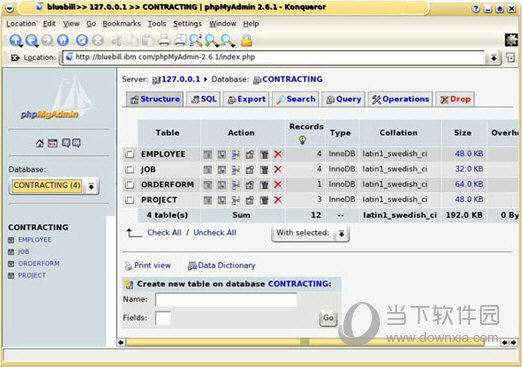Click the horizontal scrollbar track at bottom
Screen dimensions: 523x367
coord(305,342)
